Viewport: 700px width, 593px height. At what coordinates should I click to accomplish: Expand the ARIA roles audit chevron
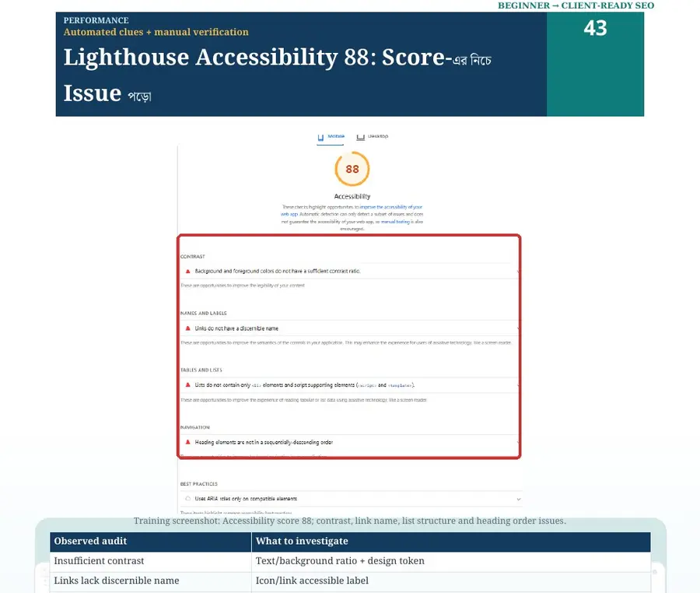[x=518, y=500]
